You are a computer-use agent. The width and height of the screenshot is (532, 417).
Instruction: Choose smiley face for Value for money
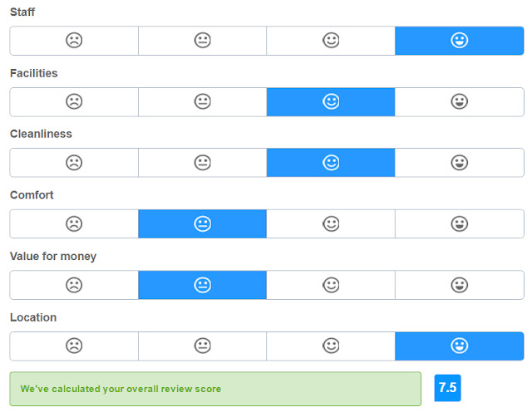click(x=331, y=285)
